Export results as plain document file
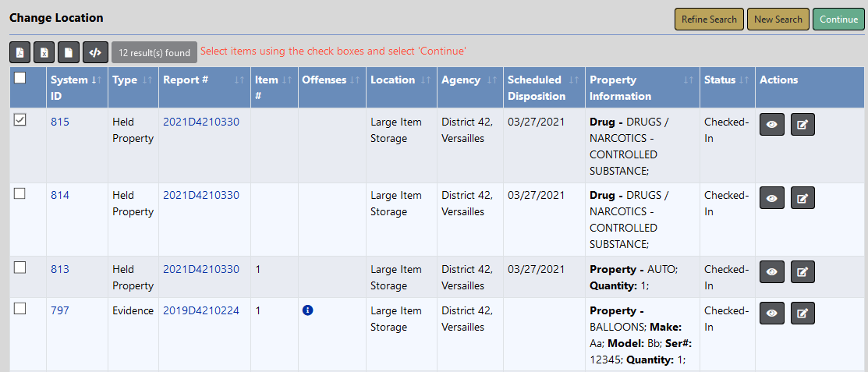This screenshot has width=868, height=372. click(x=69, y=52)
